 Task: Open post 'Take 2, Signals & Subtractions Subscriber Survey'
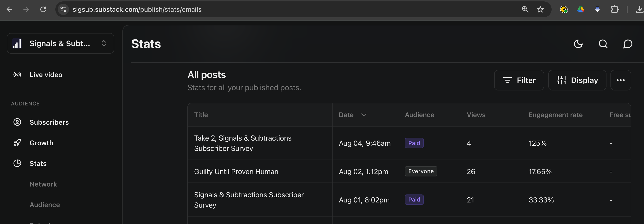point(243,143)
